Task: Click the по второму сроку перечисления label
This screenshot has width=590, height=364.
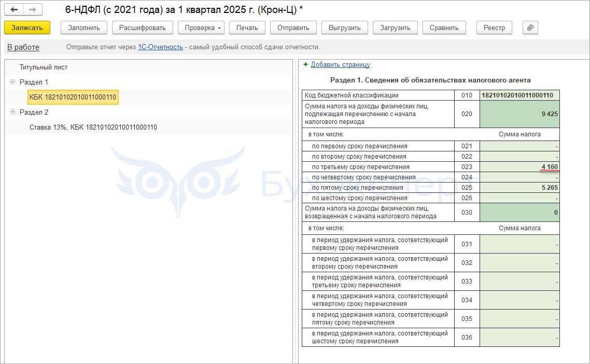Action: (359, 157)
